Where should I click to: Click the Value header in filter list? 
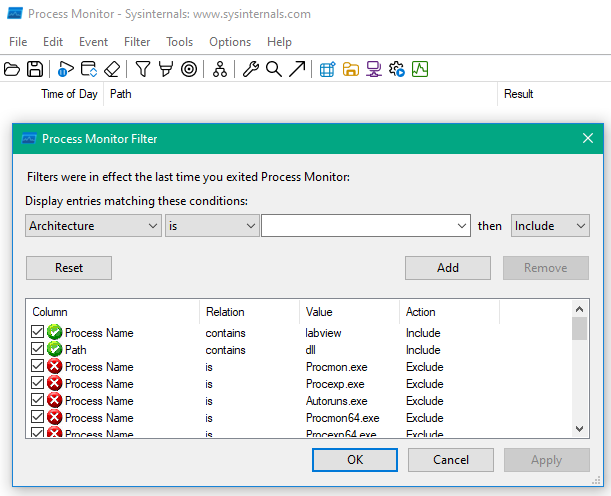(x=319, y=312)
